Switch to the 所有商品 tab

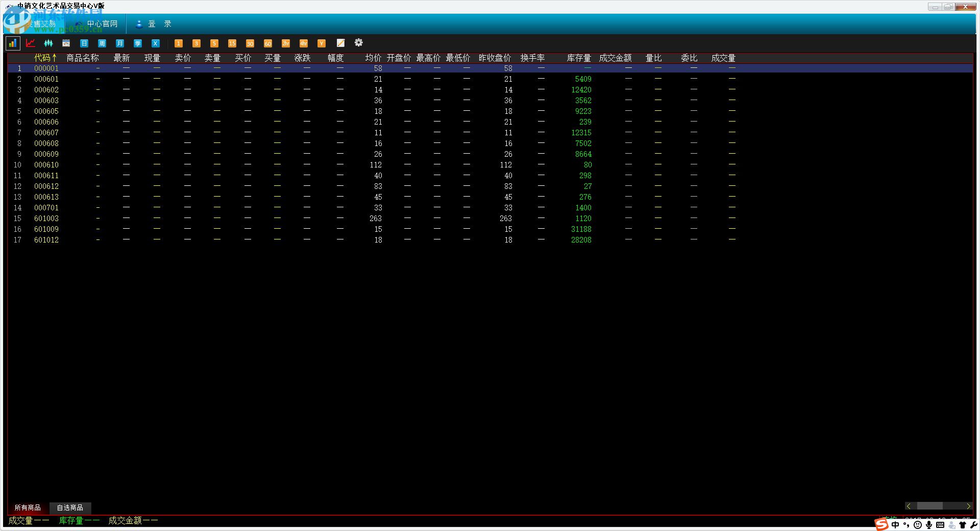[x=28, y=508]
